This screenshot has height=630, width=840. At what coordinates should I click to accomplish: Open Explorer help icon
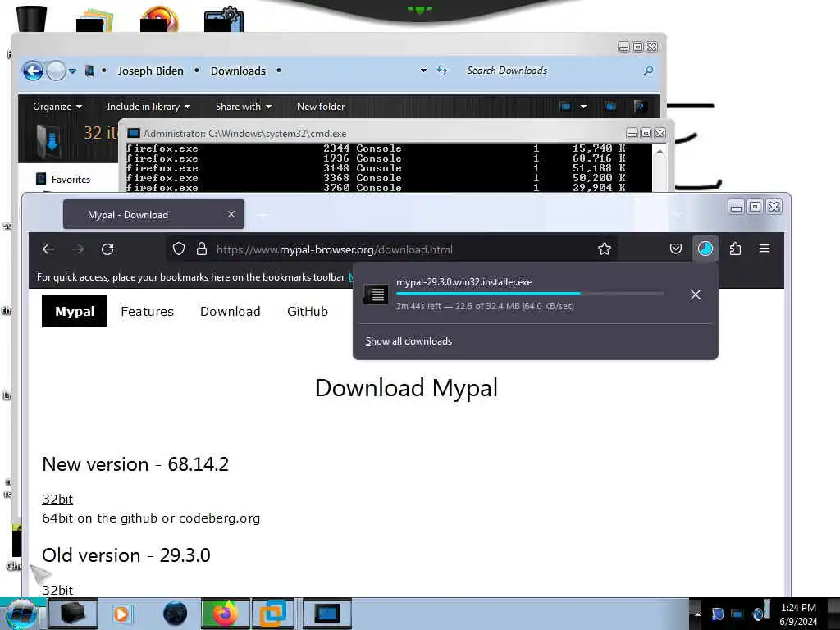tap(639, 106)
